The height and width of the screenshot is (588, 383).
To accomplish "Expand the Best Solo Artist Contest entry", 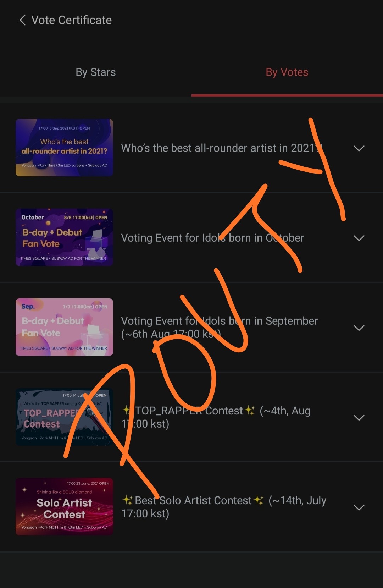I will pyautogui.click(x=359, y=507).
